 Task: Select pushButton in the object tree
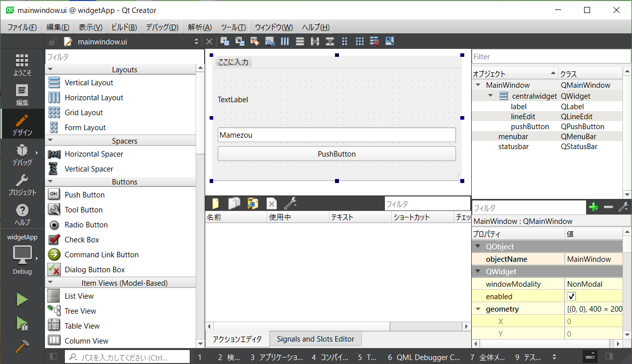[529, 127]
